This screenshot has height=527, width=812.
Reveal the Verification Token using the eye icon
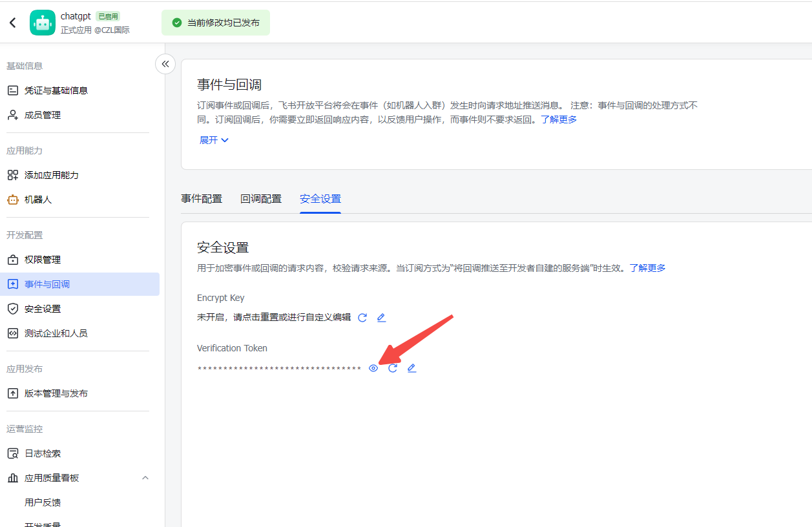[373, 368]
